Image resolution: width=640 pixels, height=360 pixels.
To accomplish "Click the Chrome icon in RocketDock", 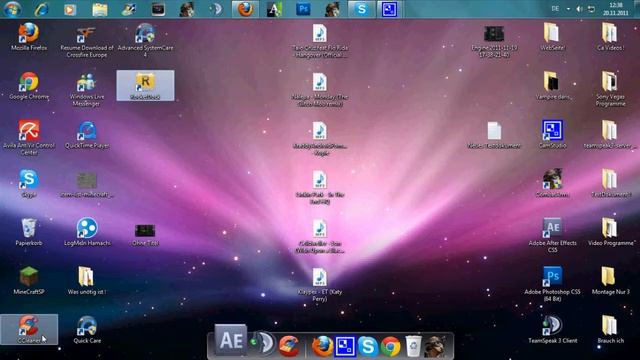I will pyautogui.click(x=390, y=346).
